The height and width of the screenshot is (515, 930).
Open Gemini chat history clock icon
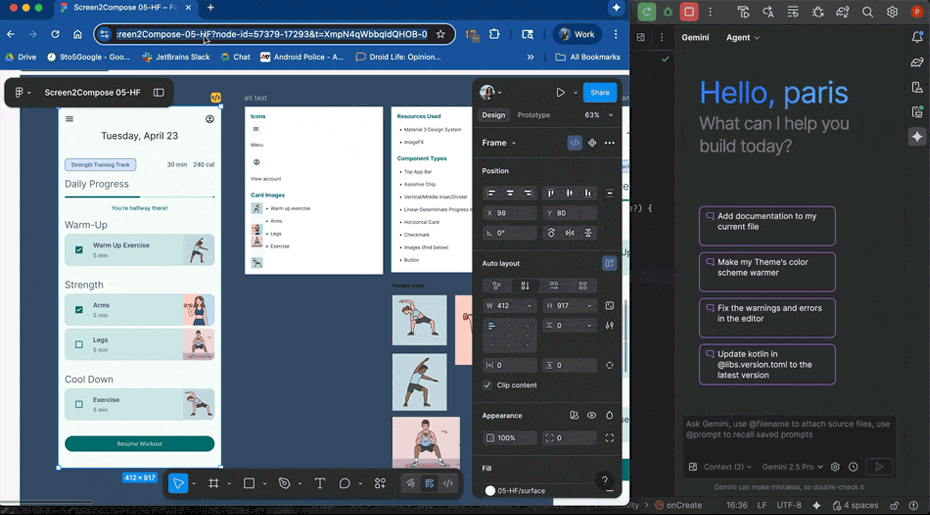853,467
